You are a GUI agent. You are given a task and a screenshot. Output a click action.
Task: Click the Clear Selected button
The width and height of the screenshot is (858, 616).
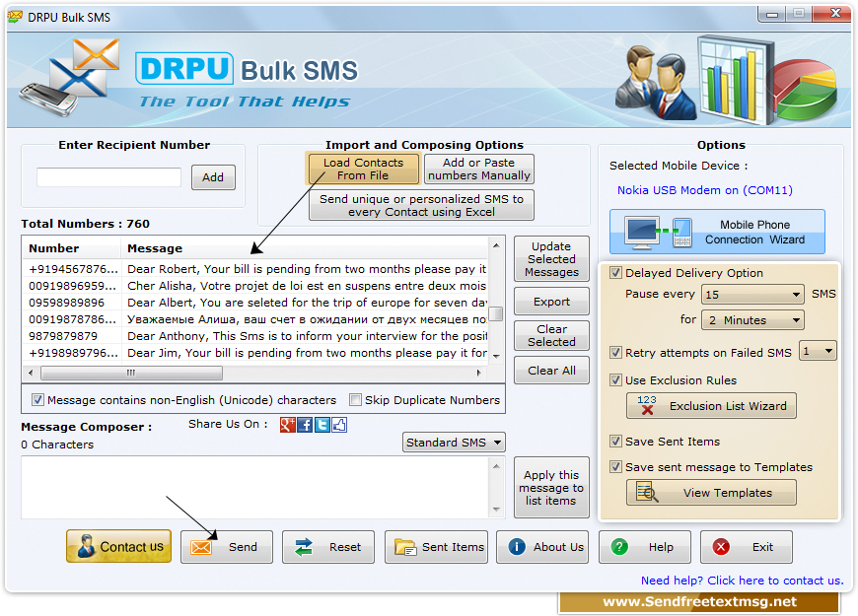551,335
